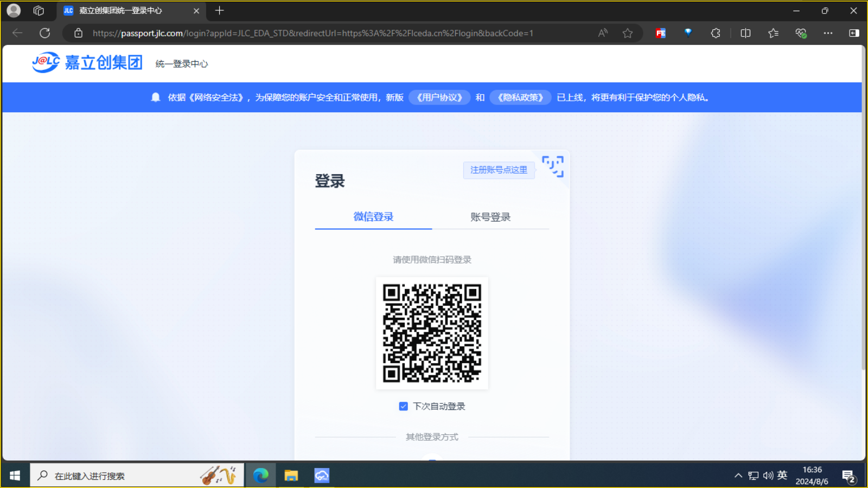Screen dimensions: 868x488
Task: Open Microsoft Edge from taskbar
Action: [261, 476]
